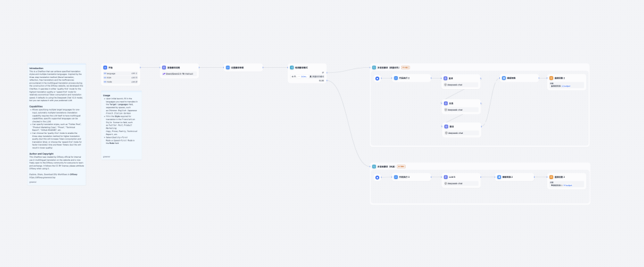
Task: Select the Qwen2.5-7B-Instruct model field
Action: pyautogui.click(x=179, y=74)
